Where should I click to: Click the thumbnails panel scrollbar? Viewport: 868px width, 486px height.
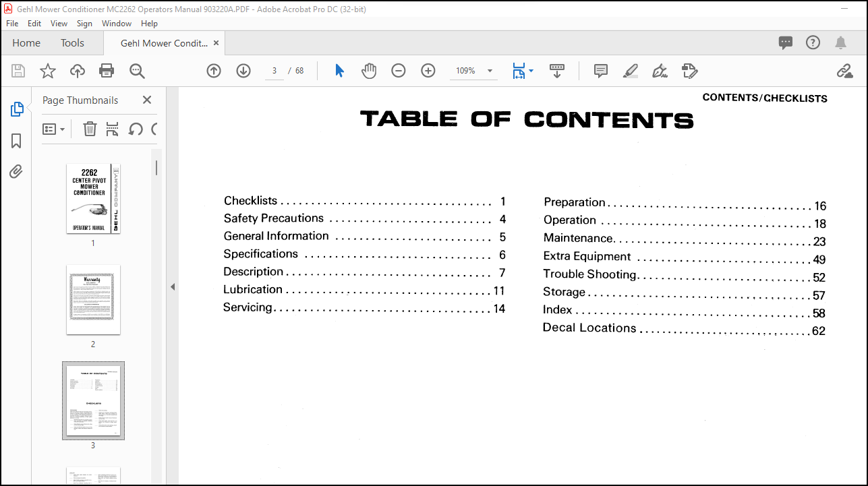156,168
